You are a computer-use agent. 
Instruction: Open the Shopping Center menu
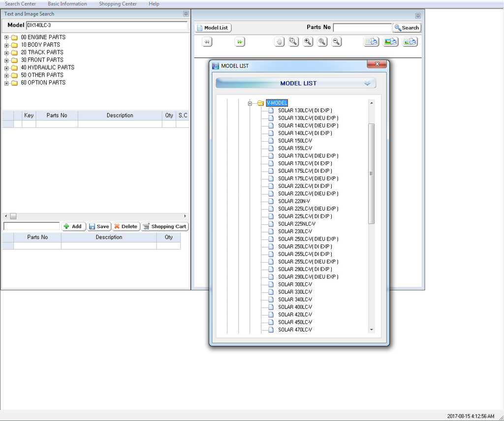click(x=118, y=4)
